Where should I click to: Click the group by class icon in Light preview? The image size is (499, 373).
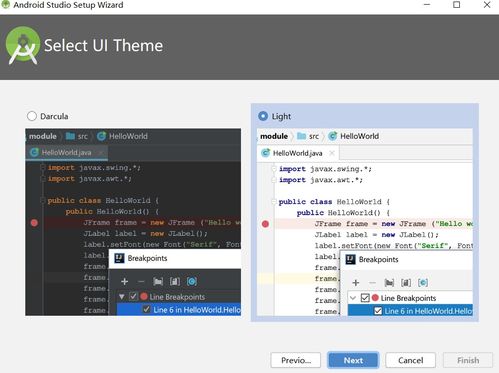tap(423, 283)
